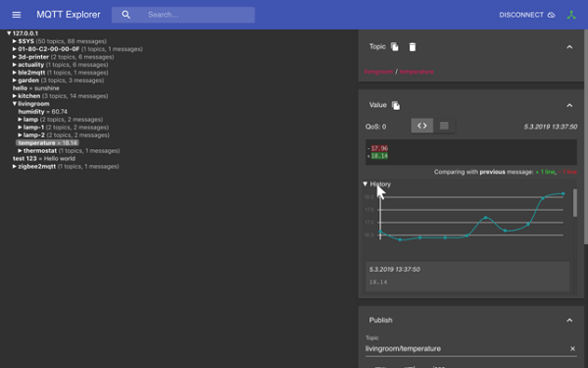Expand the ble2mqtt topic

coord(15,73)
